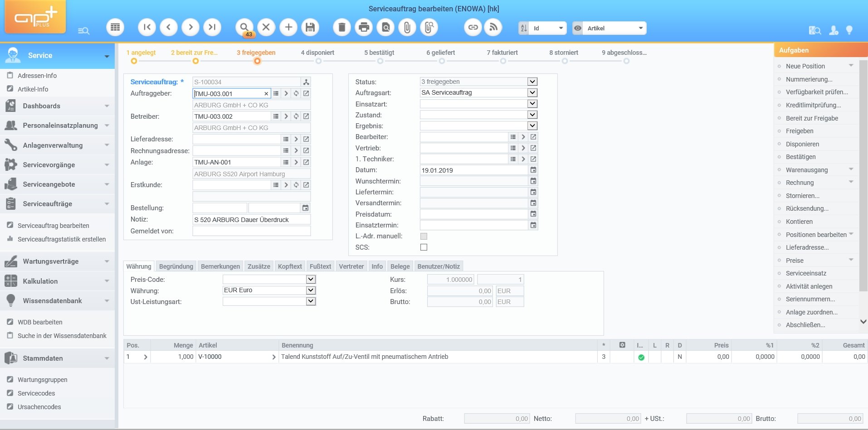Open the Vertreter tab

pos(351,266)
